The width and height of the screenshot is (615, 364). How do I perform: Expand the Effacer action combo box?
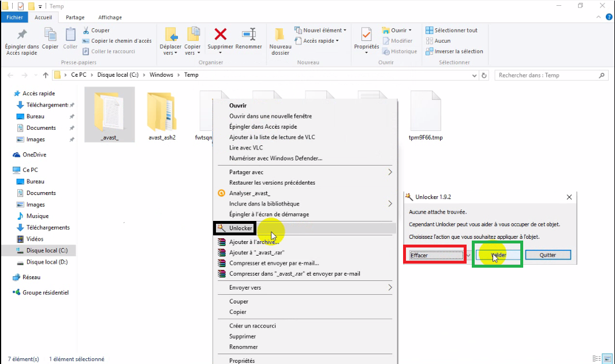pos(468,254)
